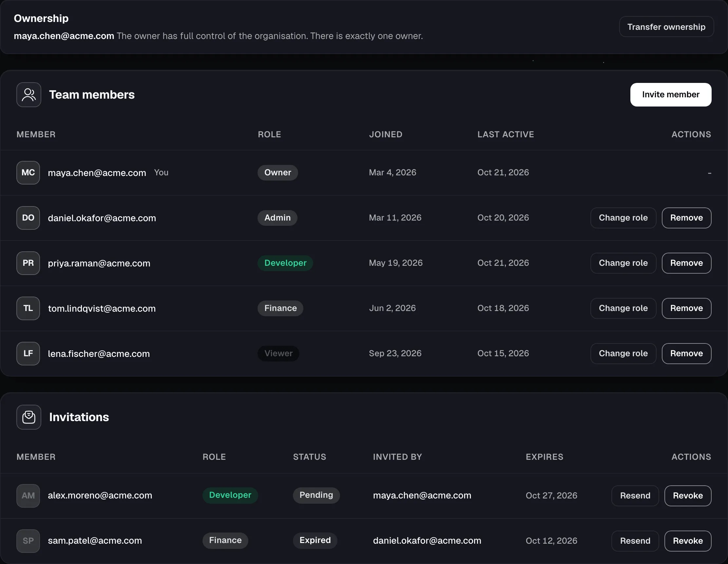Click the TL avatar for tom.lindqvist
This screenshot has height=564, width=728.
point(28,308)
